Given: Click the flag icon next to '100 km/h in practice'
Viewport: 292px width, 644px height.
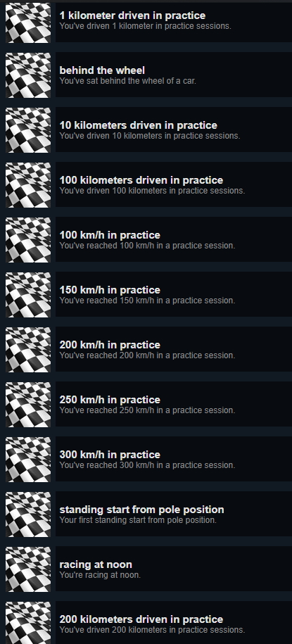Looking at the screenshot, I should 28,240.
